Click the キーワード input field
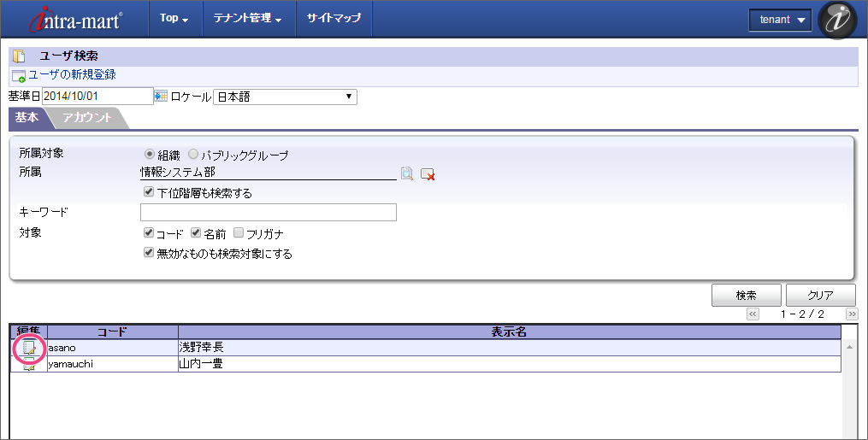Viewport: 868px width, 440px height. [269, 212]
